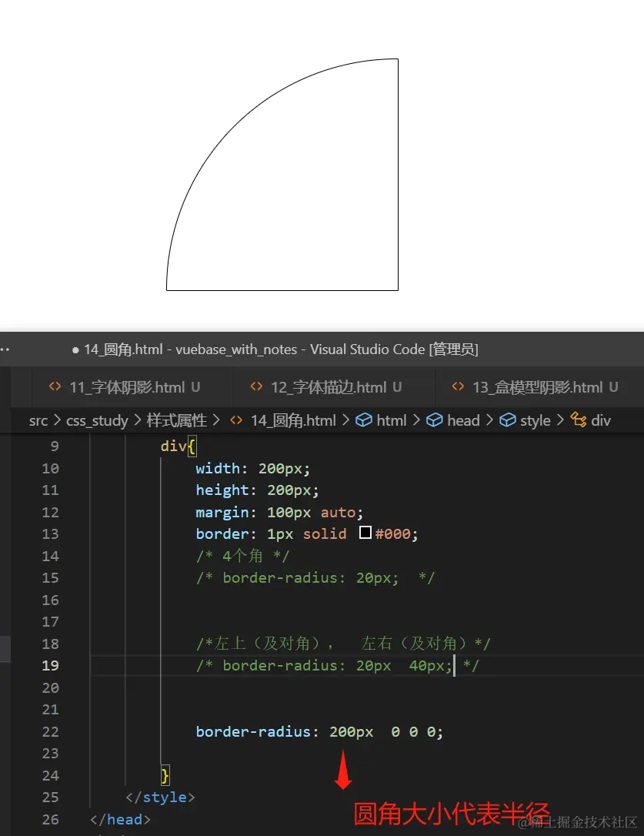Expand chevron after 'src' breadcrumb

tap(57, 420)
